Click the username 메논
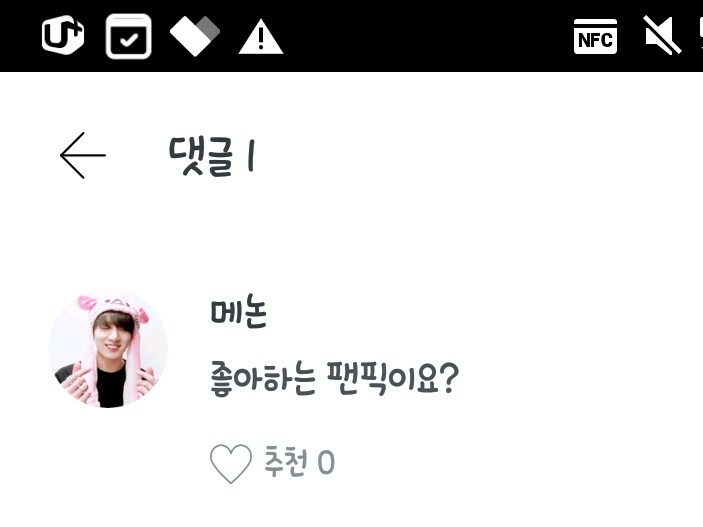Screen dimensions: 703x527 (x=239, y=311)
